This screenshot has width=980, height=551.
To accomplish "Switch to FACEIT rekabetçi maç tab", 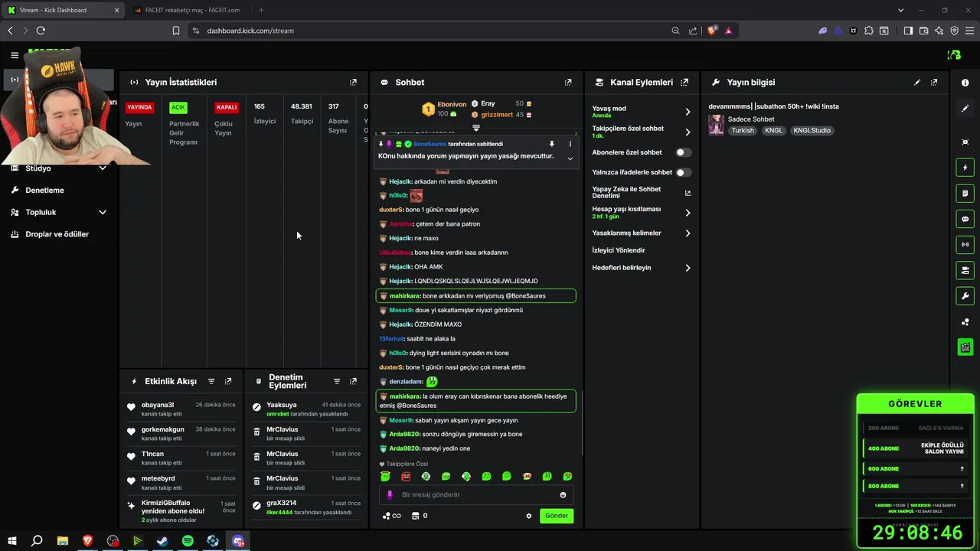I will [187, 10].
